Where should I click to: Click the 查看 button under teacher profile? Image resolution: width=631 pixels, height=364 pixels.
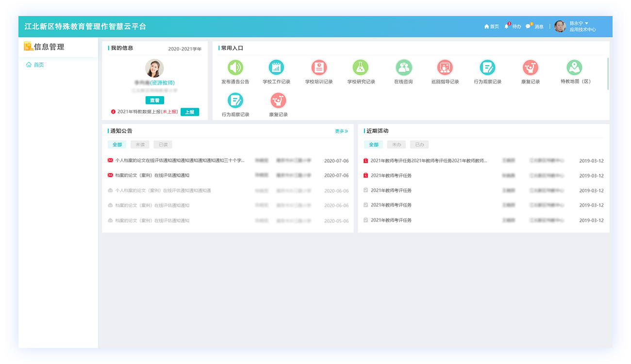155,100
